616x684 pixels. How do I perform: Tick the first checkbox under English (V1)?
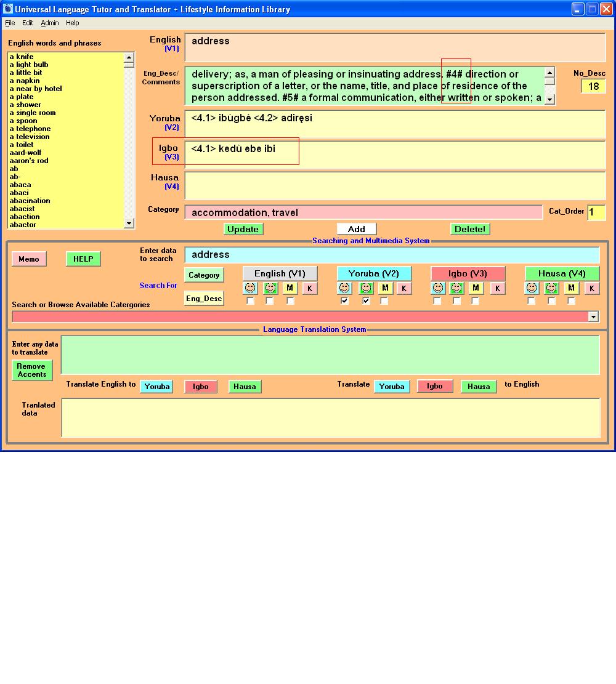(x=250, y=301)
